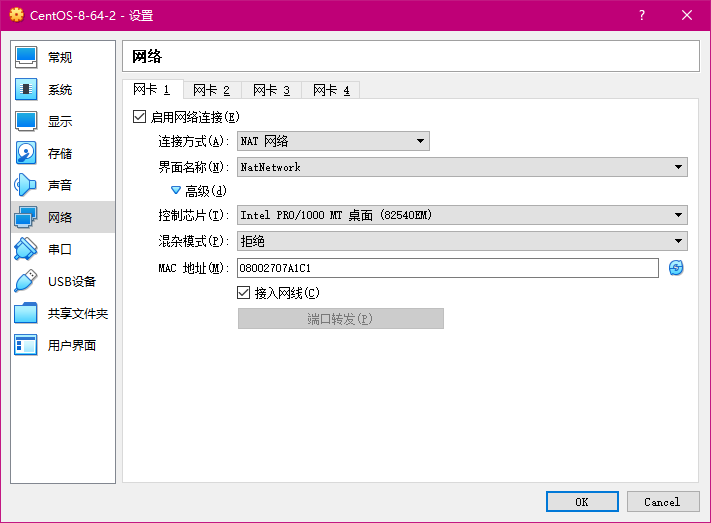
Task: Click the 端口转发 port forwarding button
Action: pyautogui.click(x=341, y=318)
